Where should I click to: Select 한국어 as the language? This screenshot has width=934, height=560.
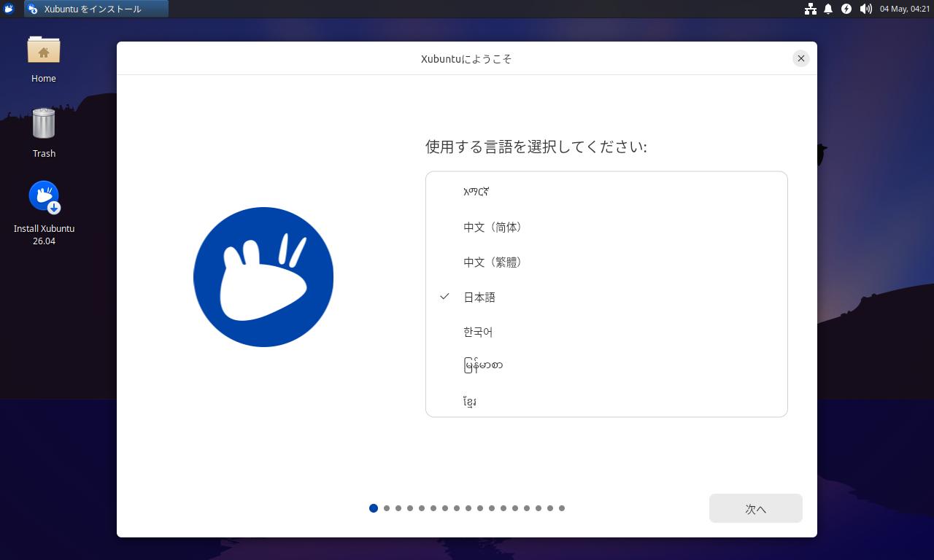[x=606, y=332]
